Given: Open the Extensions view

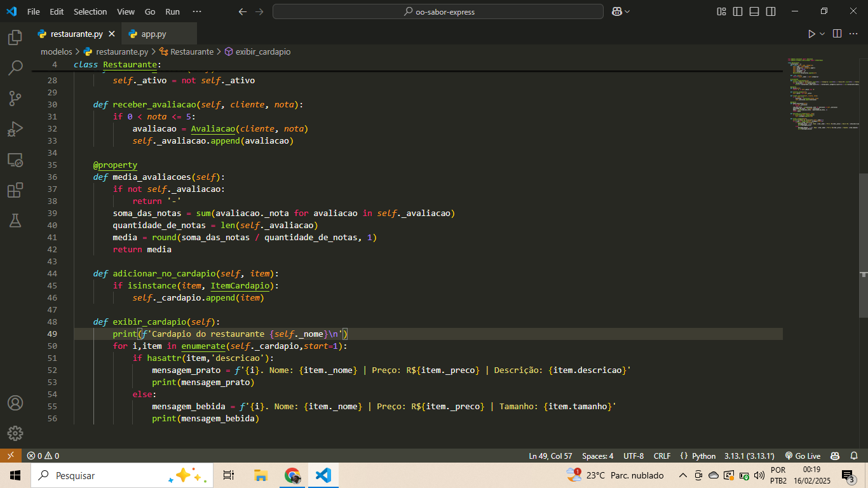Looking at the screenshot, I should coord(15,190).
